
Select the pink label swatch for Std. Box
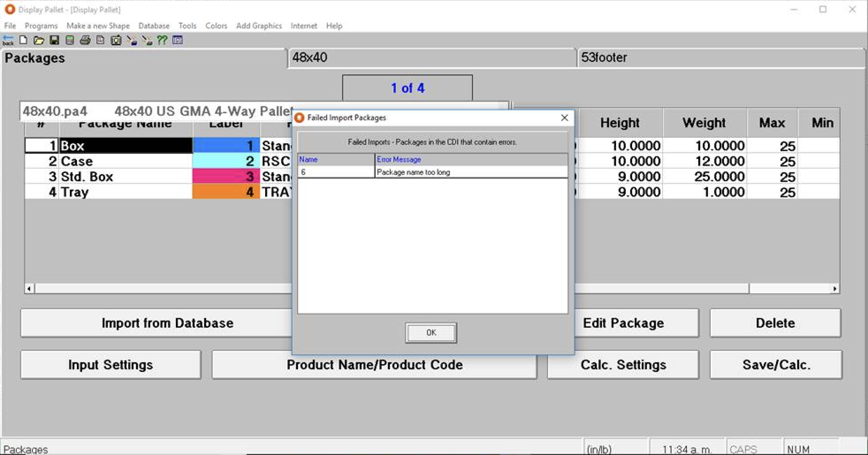pos(225,176)
